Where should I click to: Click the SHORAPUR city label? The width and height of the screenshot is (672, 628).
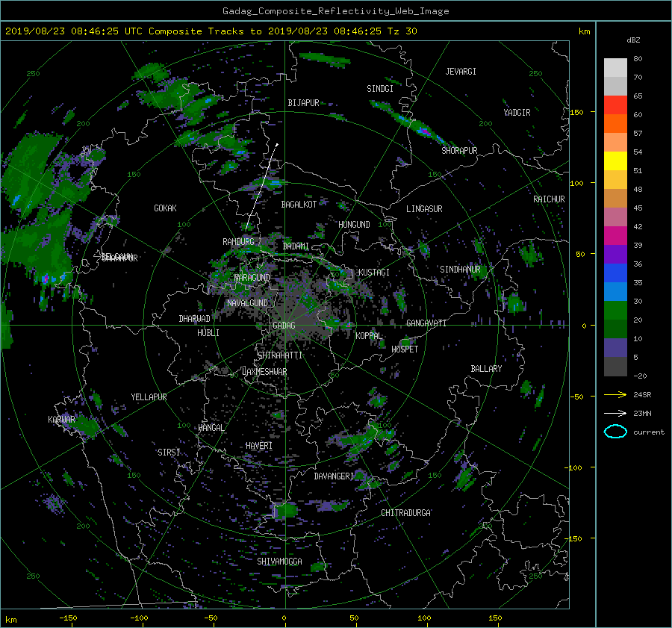tap(459, 151)
